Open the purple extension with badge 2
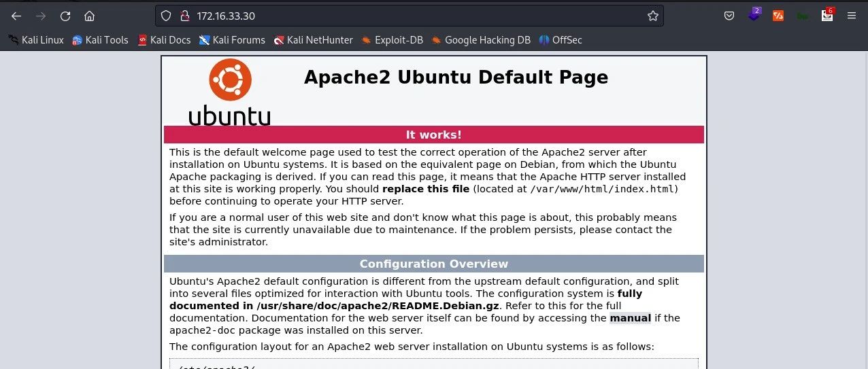The height and width of the screenshot is (369, 868). (754, 14)
